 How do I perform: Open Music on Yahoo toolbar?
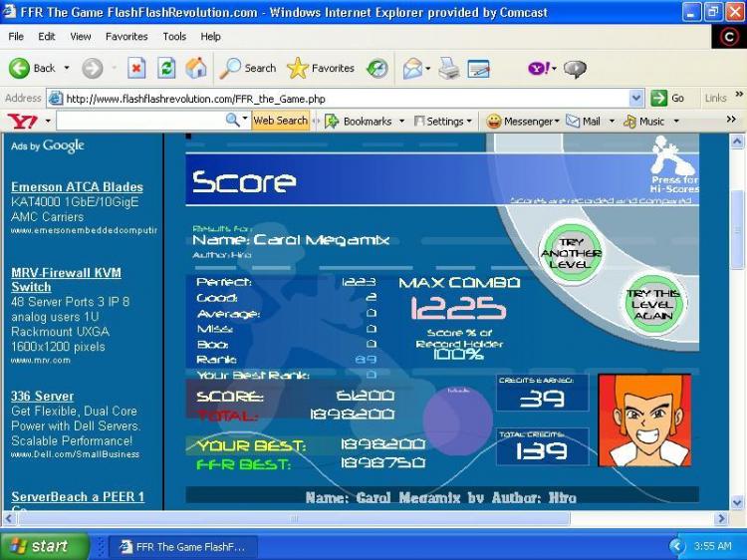[x=643, y=121]
